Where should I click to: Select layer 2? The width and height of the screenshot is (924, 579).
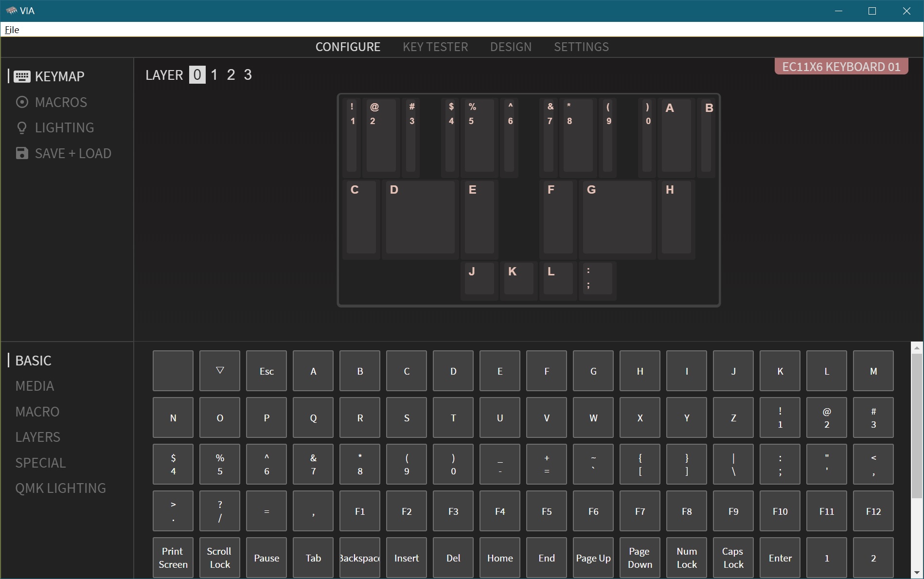point(231,74)
